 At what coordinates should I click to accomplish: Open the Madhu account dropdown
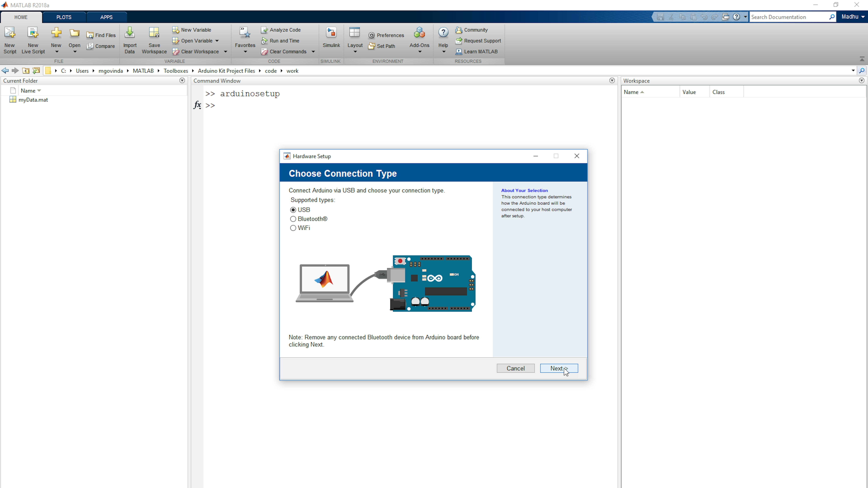click(853, 17)
